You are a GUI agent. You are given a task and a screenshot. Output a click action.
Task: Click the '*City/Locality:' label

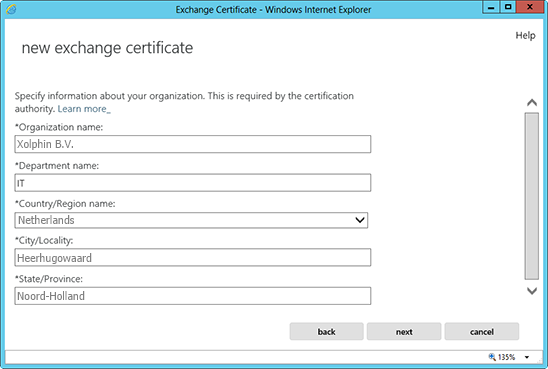(x=44, y=240)
